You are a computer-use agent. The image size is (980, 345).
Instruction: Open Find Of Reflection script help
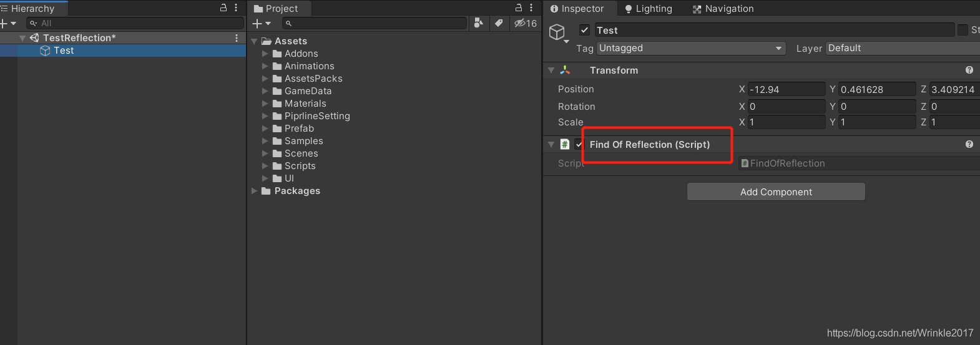click(969, 145)
